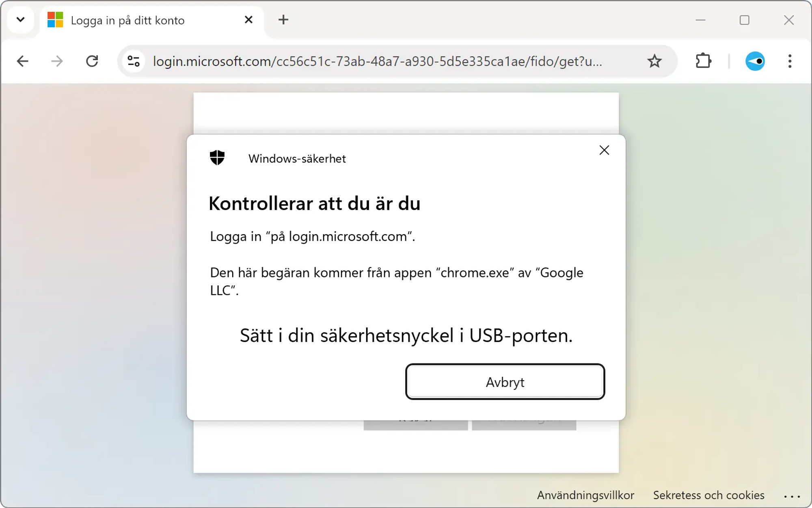Click the Windows-säkerhet title text
Viewport: 812px width, 508px height.
(297, 159)
